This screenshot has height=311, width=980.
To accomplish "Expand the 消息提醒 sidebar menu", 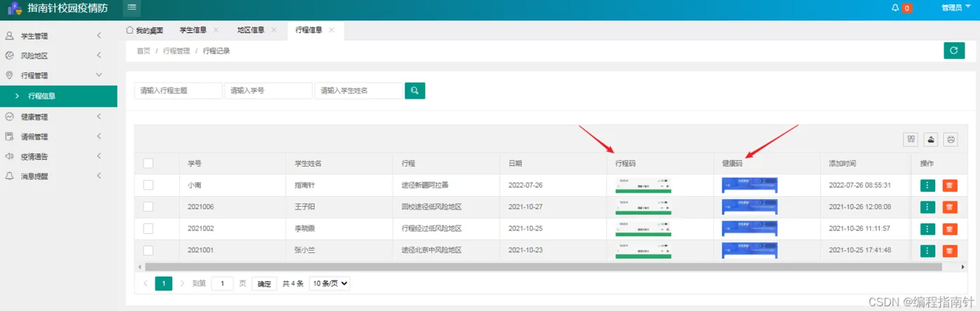I will [x=58, y=176].
